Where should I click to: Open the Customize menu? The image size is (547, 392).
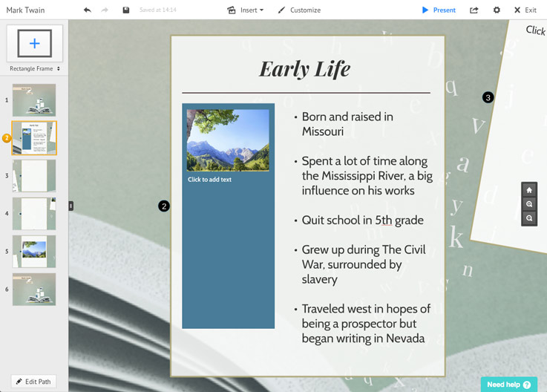coord(299,10)
